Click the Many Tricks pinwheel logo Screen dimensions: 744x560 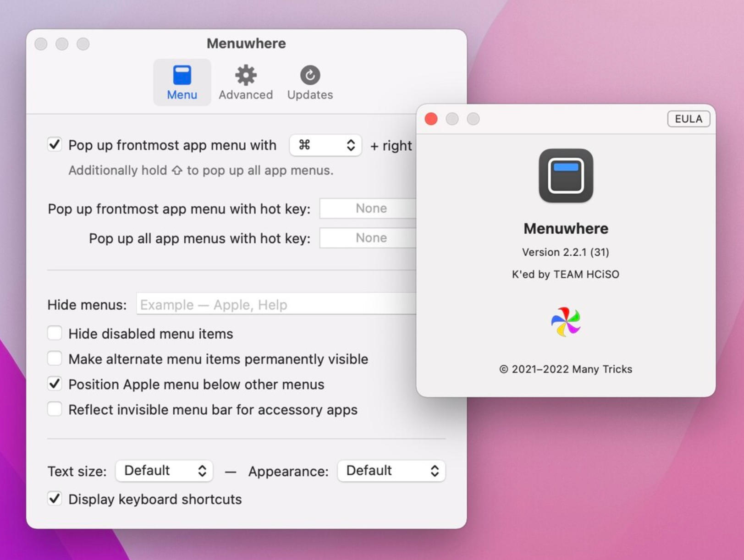pyautogui.click(x=566, y=322)
